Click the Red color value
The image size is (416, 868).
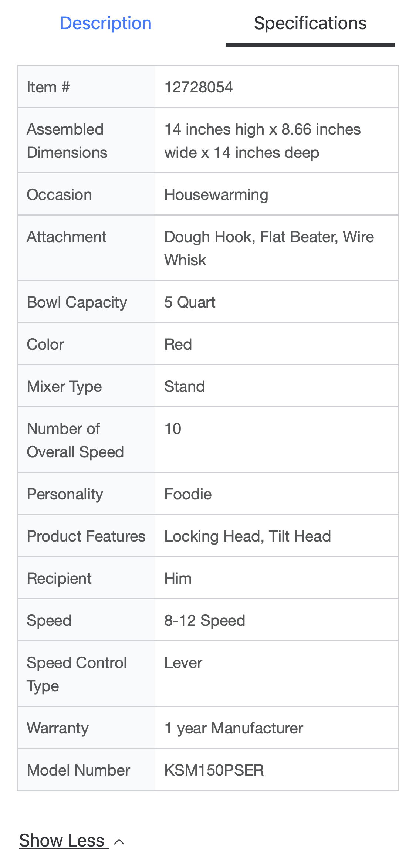178,345
